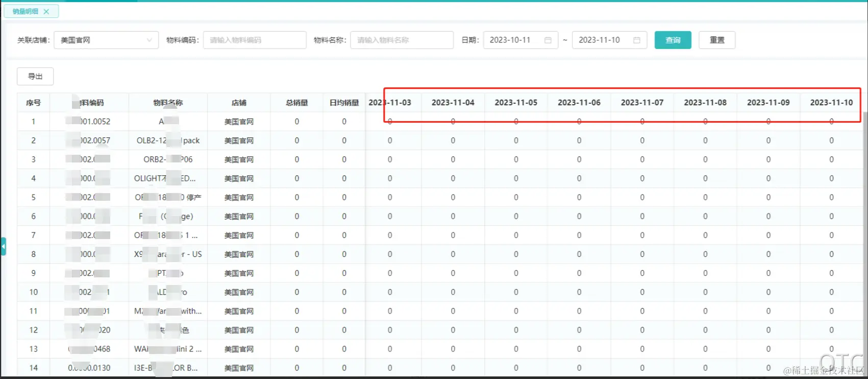Expand the left sidebar using the teal handle
The width and height of the screenshot is (868, 379).
tap(3, 246)
